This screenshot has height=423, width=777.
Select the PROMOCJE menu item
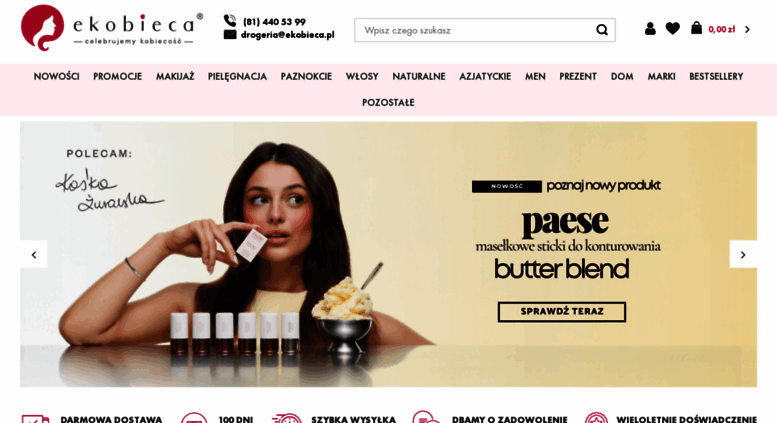click(x=117, y=76)
